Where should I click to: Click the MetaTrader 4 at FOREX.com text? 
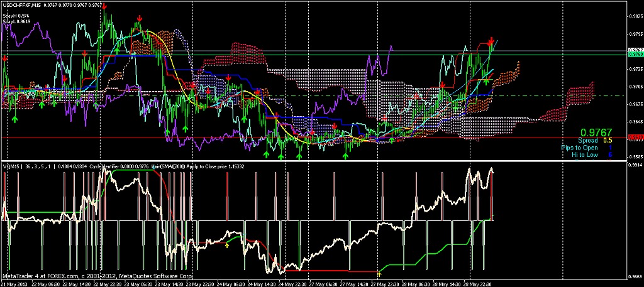pos(39,276)
